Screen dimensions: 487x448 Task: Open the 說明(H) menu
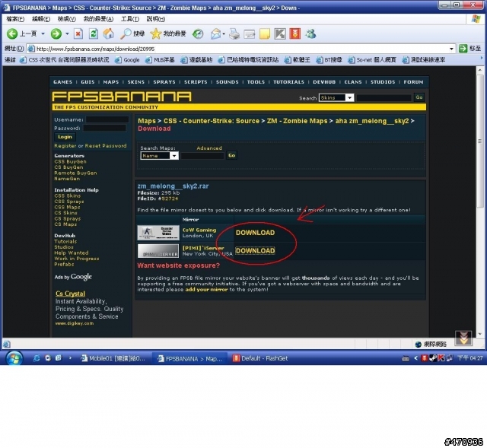click(155, 19)
